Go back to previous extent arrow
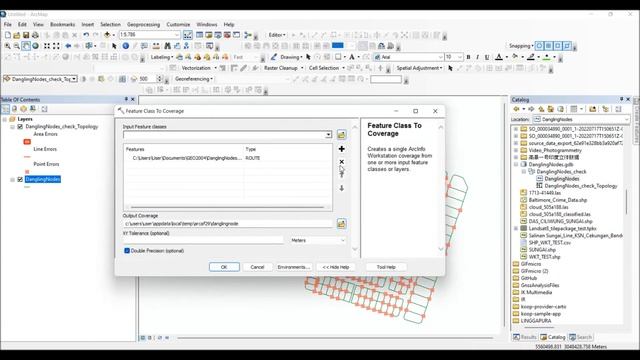 (68, 46)
